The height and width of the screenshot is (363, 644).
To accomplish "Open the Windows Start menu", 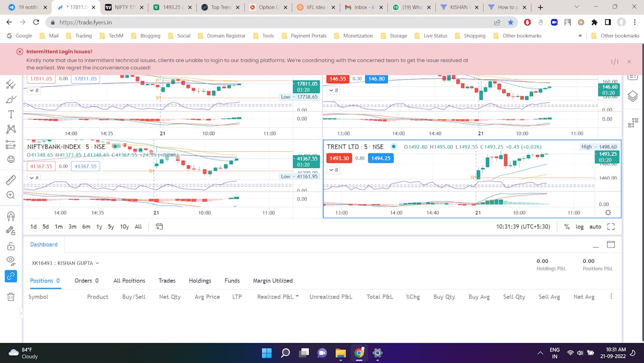I will [x=266, y=353].
